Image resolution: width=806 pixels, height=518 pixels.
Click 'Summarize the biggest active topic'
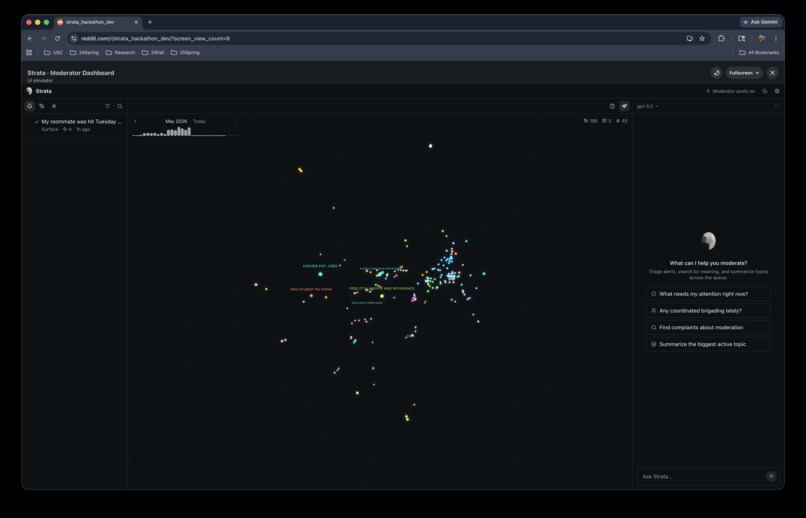708,344
